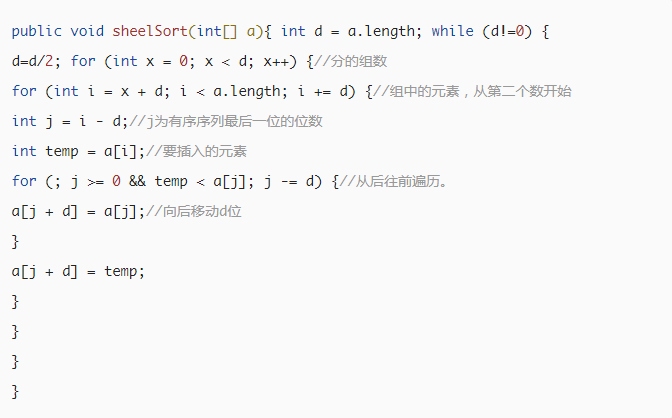Click the 'while' keyword in first line
This screenshot has height=418, width=672.
[x=452, y=31]
